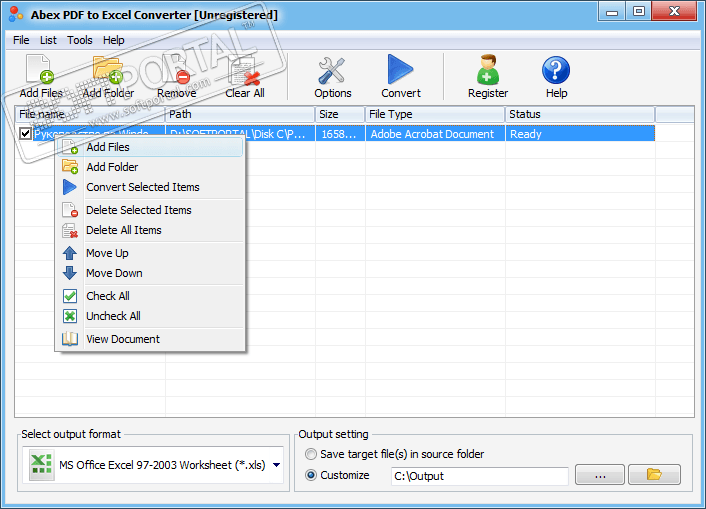This screenshot has height=509, width=706.
Task: Click the Adobe Acrobat Document cell
Action: point(435,134)
